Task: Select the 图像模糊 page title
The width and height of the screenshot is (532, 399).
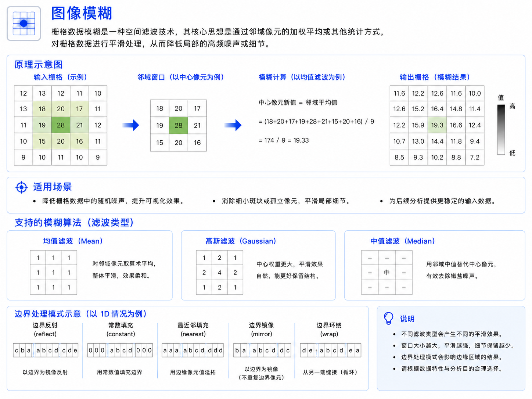Action: 82,13
